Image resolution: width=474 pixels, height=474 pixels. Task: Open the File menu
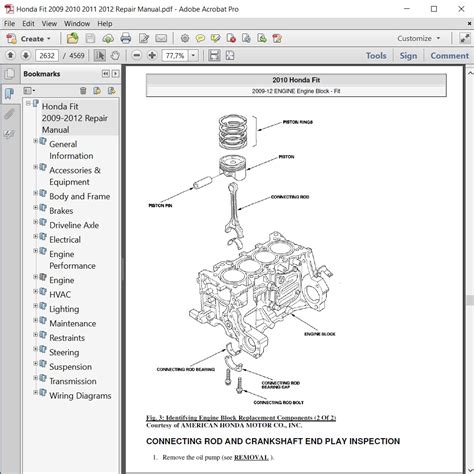pyautogui.click(x=9, y=24)
